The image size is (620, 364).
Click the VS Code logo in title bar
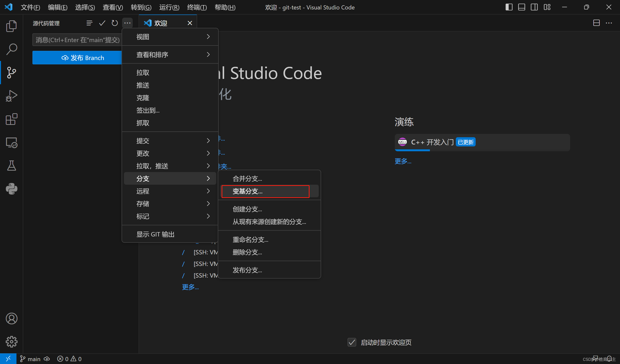tap(9, 7)
